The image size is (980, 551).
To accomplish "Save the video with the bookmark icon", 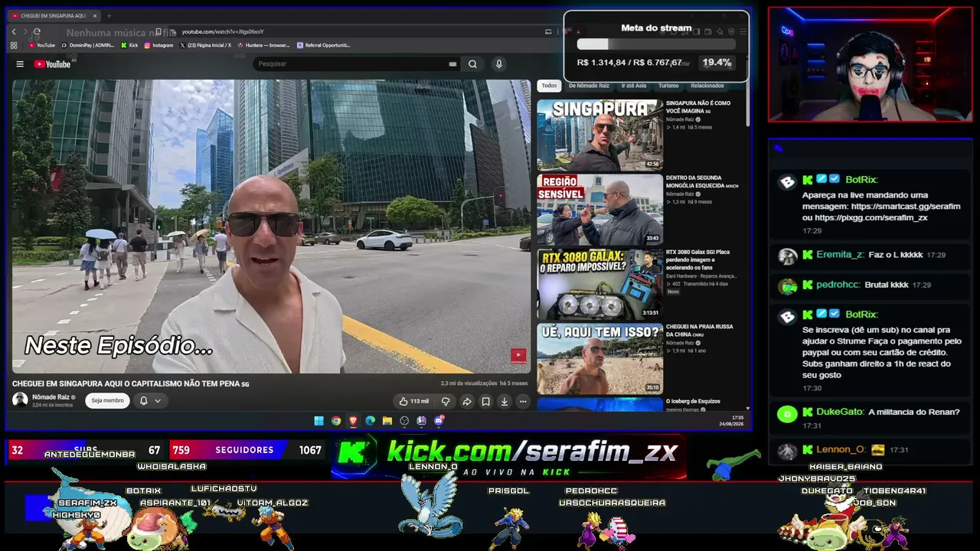I will pyautogui.click(x=485, y=401).
